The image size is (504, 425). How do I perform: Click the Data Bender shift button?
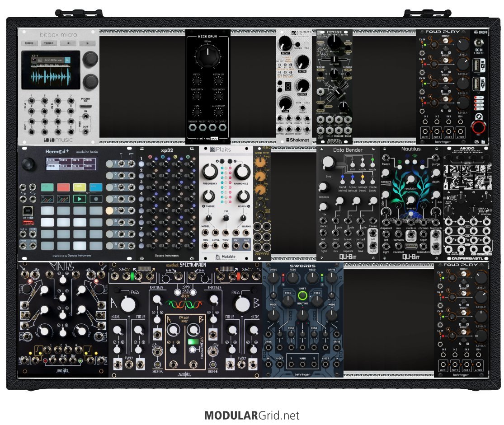pyautogui.click(x=353, y=164)
